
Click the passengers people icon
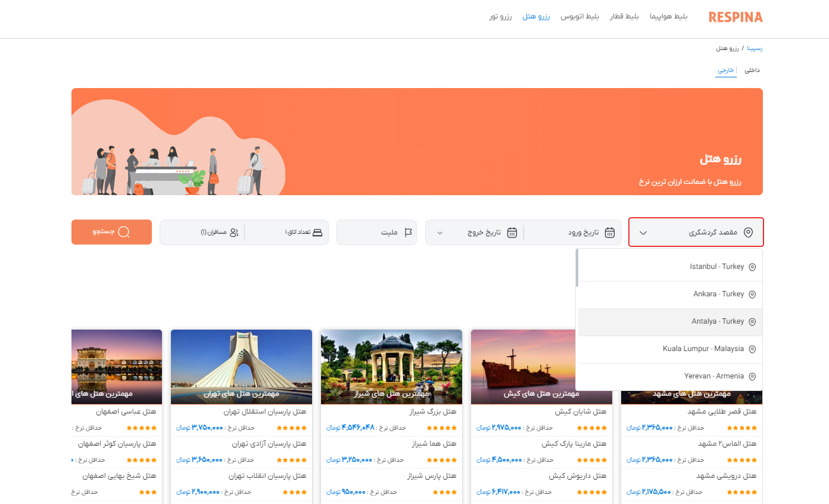click(x=234, y=233)
